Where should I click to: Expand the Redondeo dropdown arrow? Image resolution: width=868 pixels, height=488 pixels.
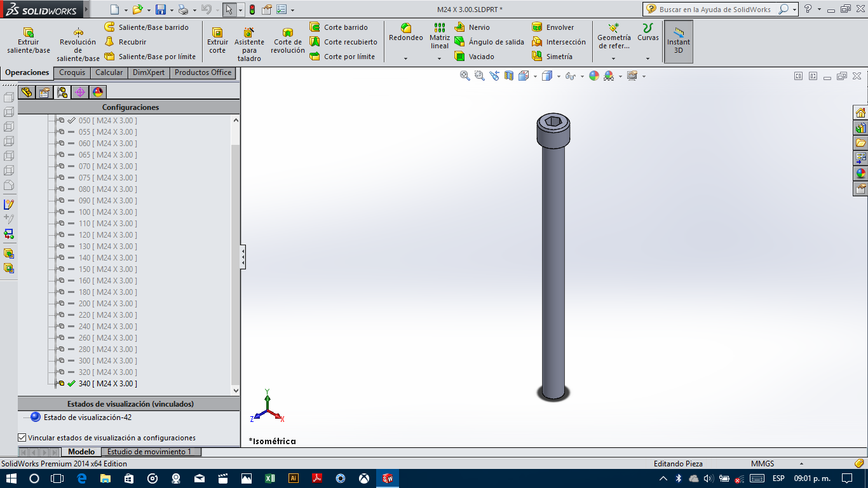click(x=405, y=59)
